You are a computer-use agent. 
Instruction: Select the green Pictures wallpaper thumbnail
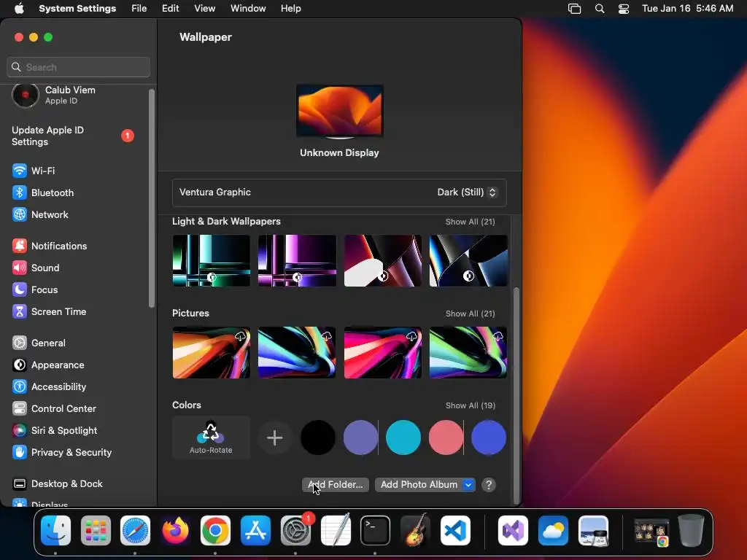(x=468, y=352)
